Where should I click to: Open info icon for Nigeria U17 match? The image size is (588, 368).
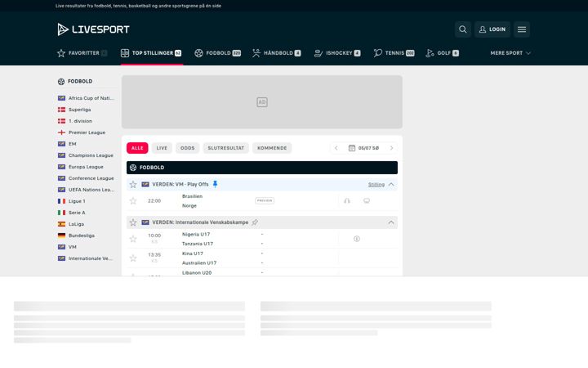click(357, 239)
